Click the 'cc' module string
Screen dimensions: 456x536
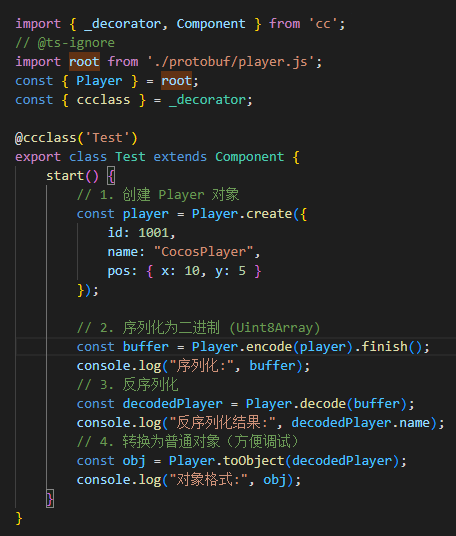pos(323,24)
